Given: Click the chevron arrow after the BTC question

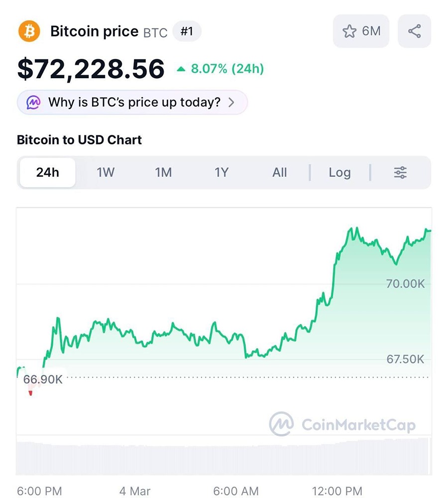Looking at the screenshot, I should click(x=231, y=102).
